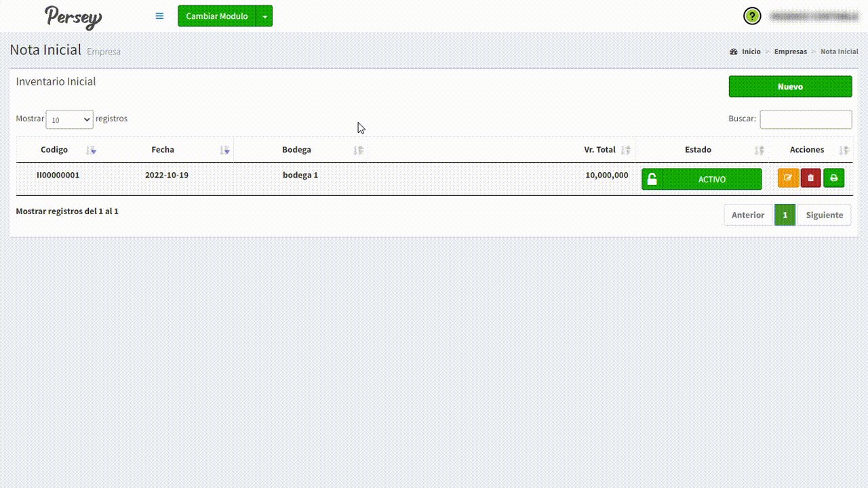
Task: Click the Cambiar Modulo button
Action: pos(217,16)
